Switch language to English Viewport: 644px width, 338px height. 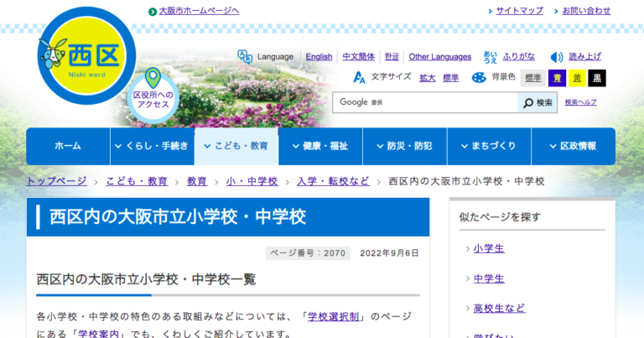point(319,57)
